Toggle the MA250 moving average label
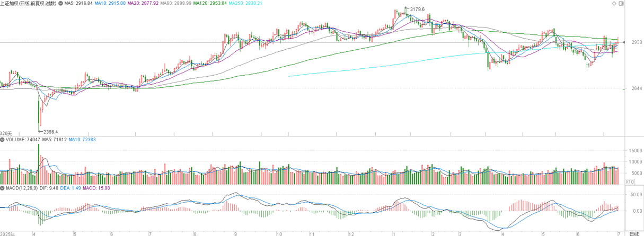Screen dimensions: 644x236 point(245,3)
